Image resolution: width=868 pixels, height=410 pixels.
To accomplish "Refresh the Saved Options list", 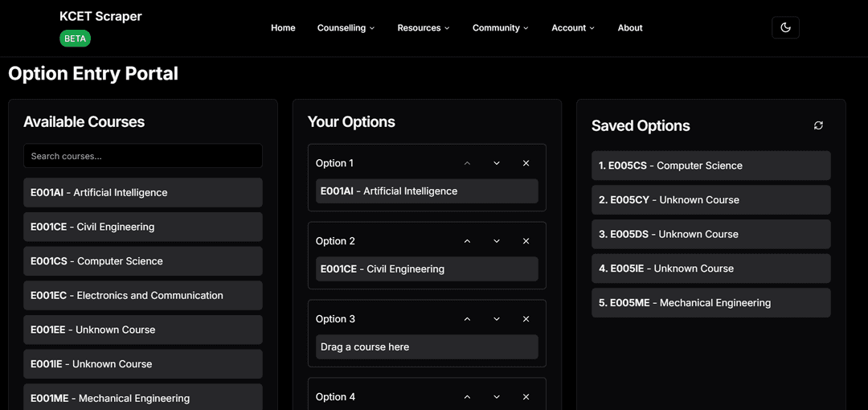I will click(818, 125).
